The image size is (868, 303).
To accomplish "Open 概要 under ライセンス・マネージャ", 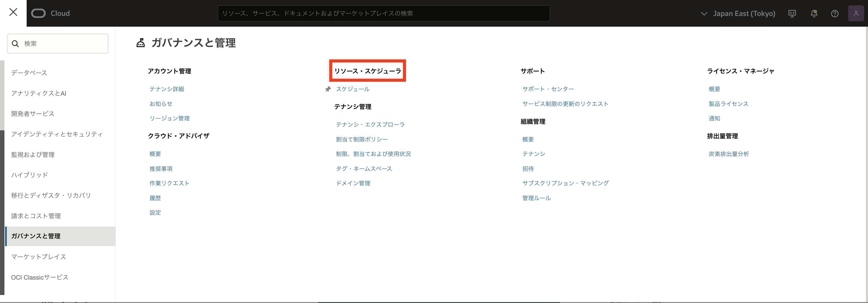I will point(714,89).
